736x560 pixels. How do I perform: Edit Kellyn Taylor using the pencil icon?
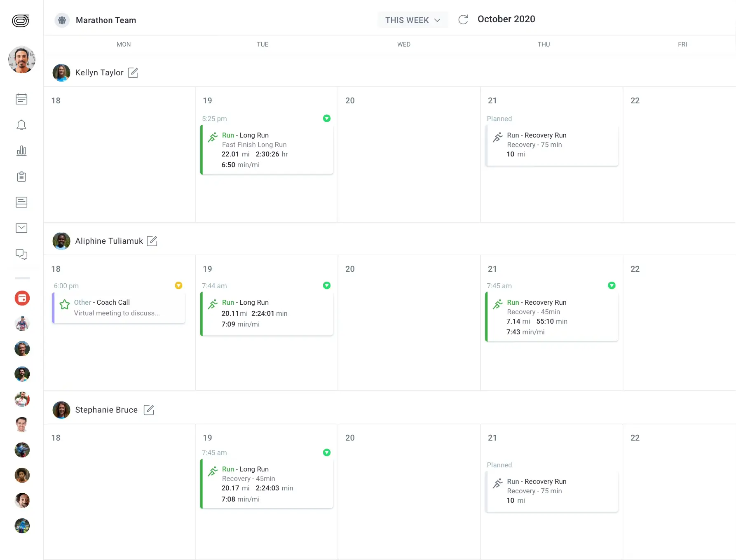click(x=133, y=72)
